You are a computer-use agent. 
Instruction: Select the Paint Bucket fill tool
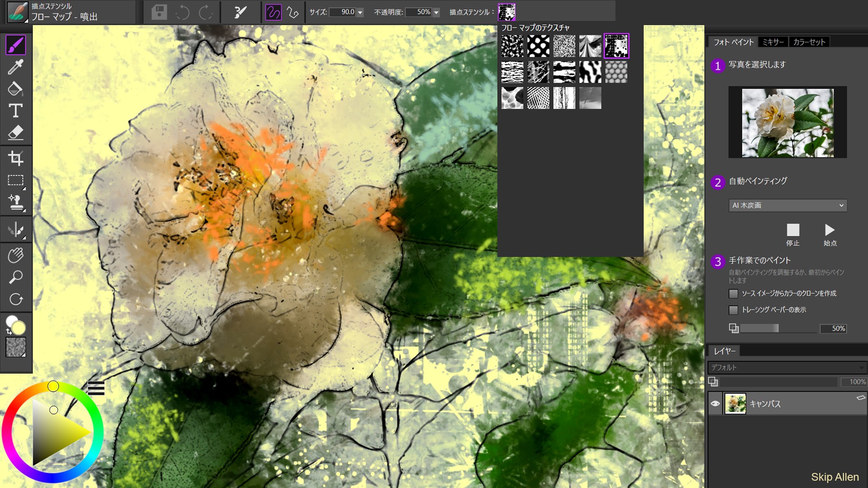(16, 89)
